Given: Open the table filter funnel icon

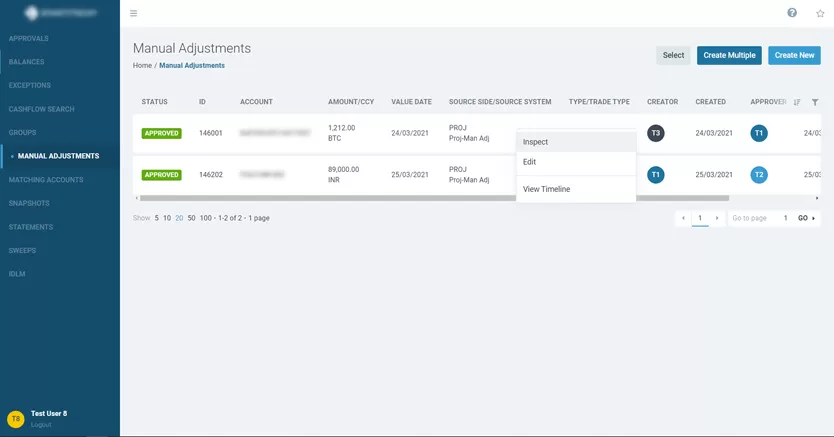Looking at the screenshot, I should (x=815, y=102).
